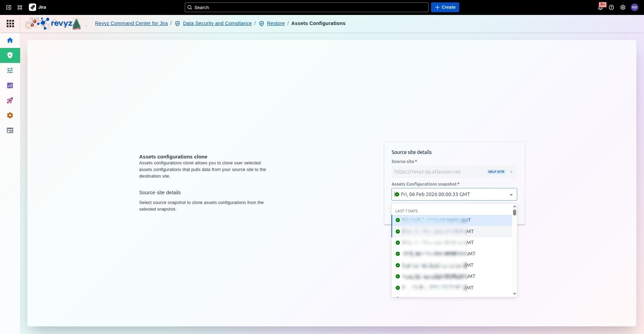Open the Restore breadcrumb link

pos(275,23)
